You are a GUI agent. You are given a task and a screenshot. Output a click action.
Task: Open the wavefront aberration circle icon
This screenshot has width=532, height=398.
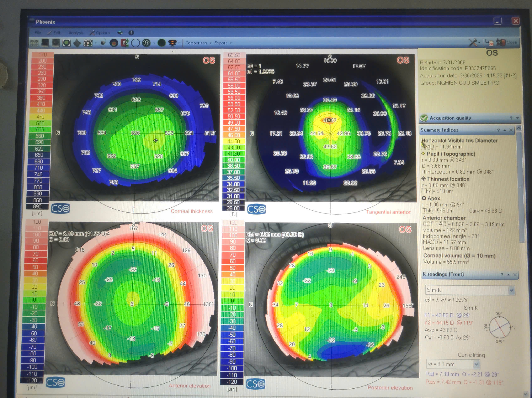tap(146, 43)
